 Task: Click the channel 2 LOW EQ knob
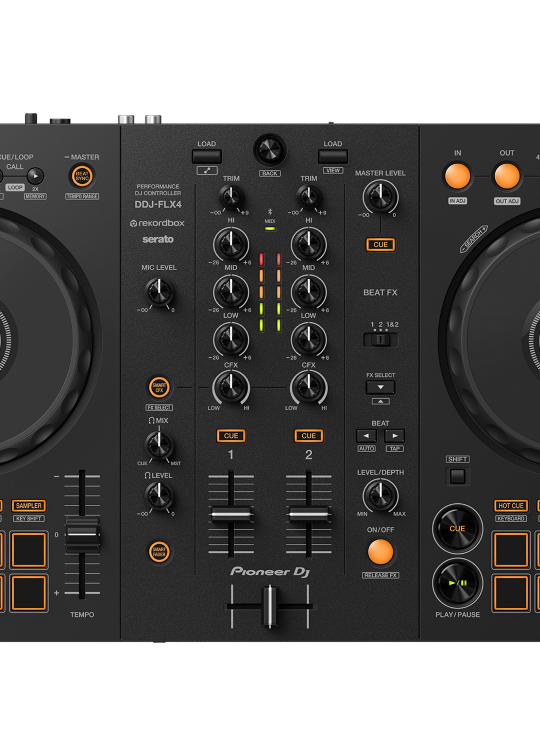pos(309,340)
